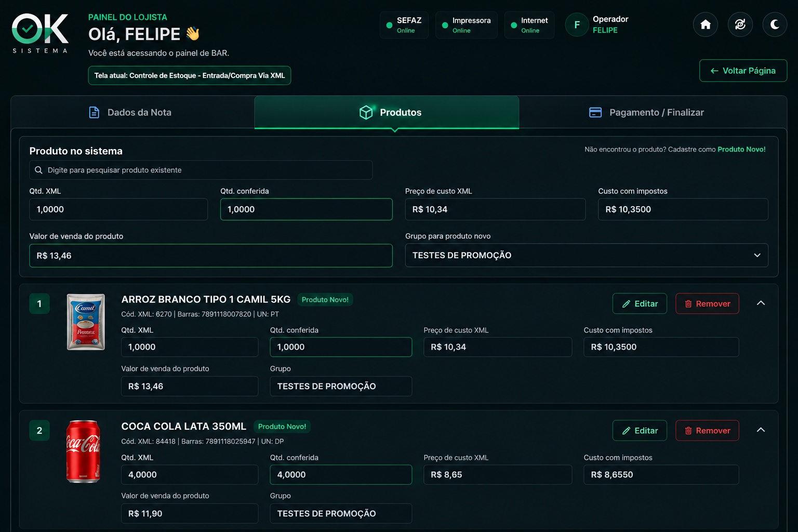The width and height of the screenshot is (798, 532).
Task: Click the Voltar Página button
Action: pos(743,71)
